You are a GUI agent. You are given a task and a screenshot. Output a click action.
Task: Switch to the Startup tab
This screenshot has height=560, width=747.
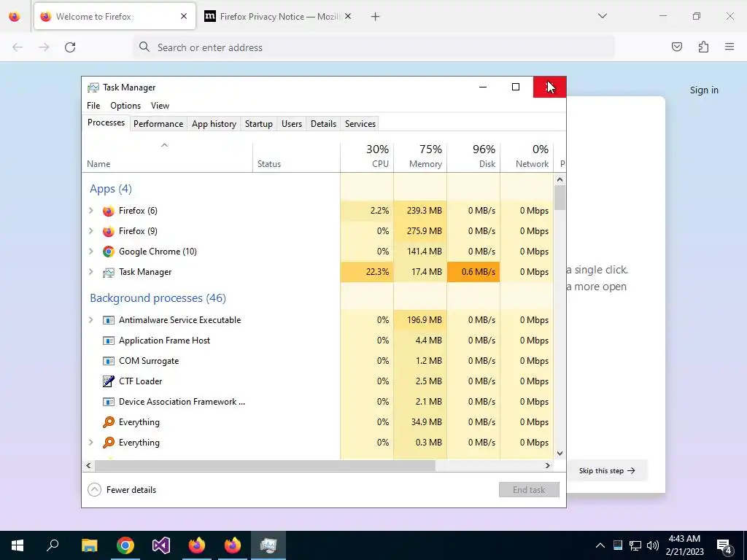click(x=259, y=124)
